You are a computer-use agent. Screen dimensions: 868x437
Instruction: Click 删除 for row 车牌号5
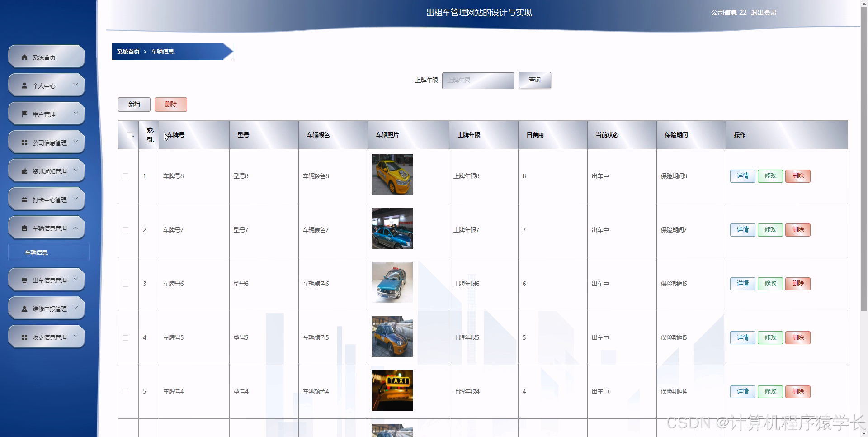pyautogui.click(x=798, y=337)
